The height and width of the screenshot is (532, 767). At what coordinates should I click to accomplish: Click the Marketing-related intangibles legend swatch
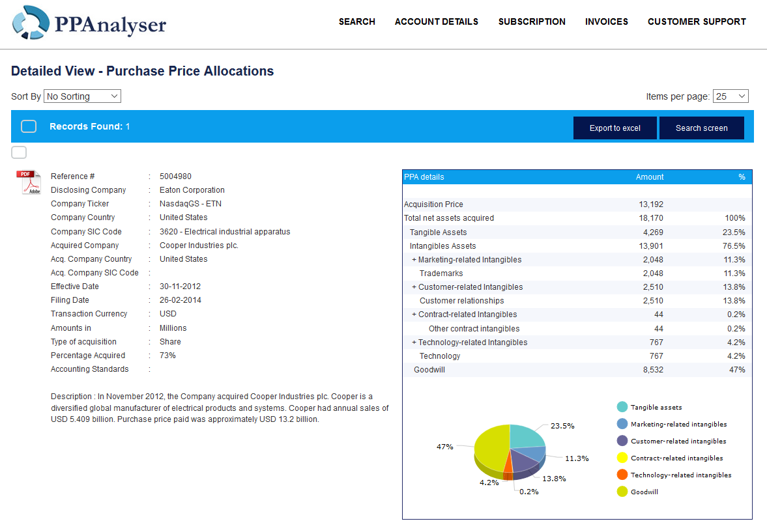coord(622,424)
